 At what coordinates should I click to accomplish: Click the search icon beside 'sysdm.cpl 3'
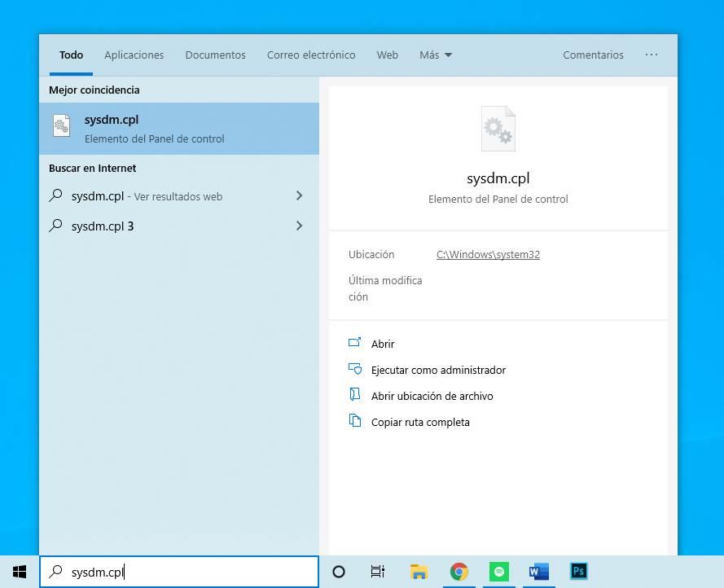tap(56, 226)
